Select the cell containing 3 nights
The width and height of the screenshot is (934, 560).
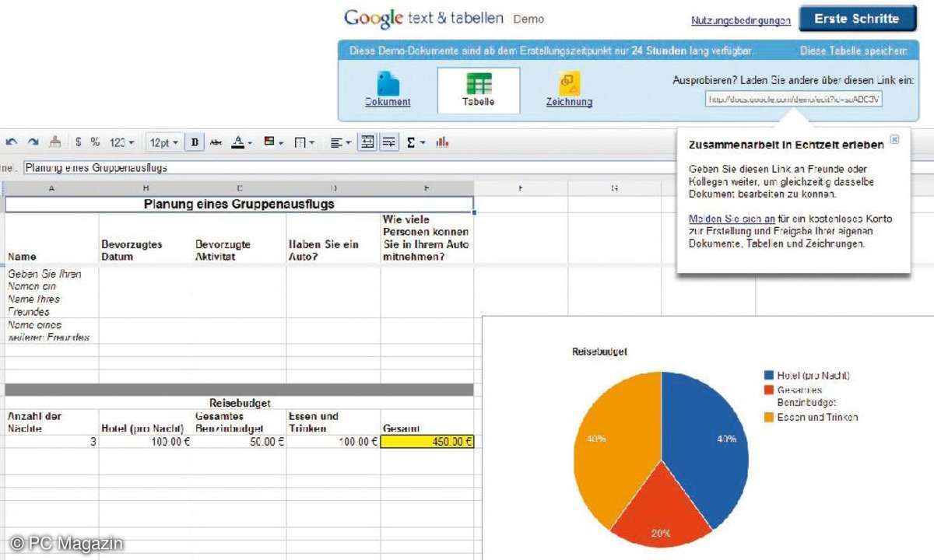coord(52,442)
